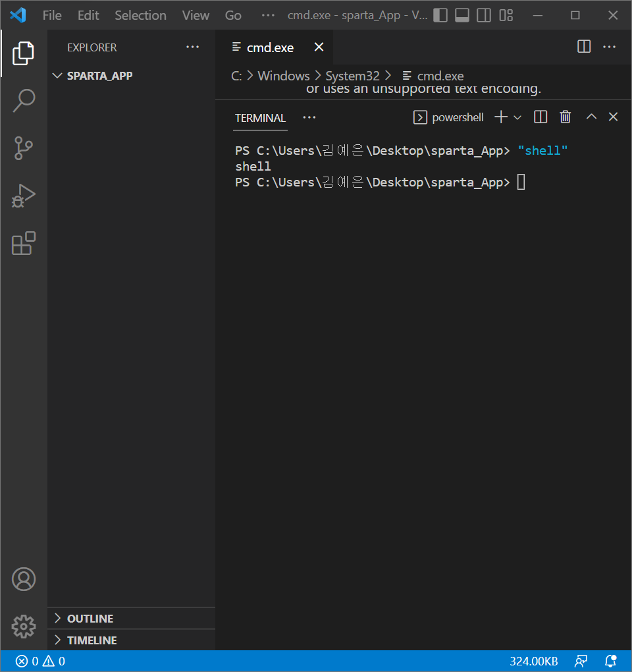Toggle the secondary side bar layout icon
This screenshot has width=632, height=672.
[484, 15]
